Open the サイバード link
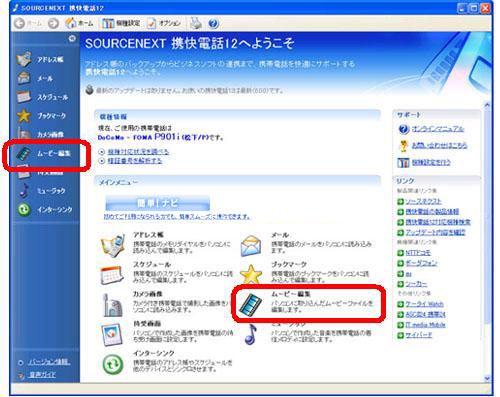Viewport: 500px width, 397px height. click(418, 335)
